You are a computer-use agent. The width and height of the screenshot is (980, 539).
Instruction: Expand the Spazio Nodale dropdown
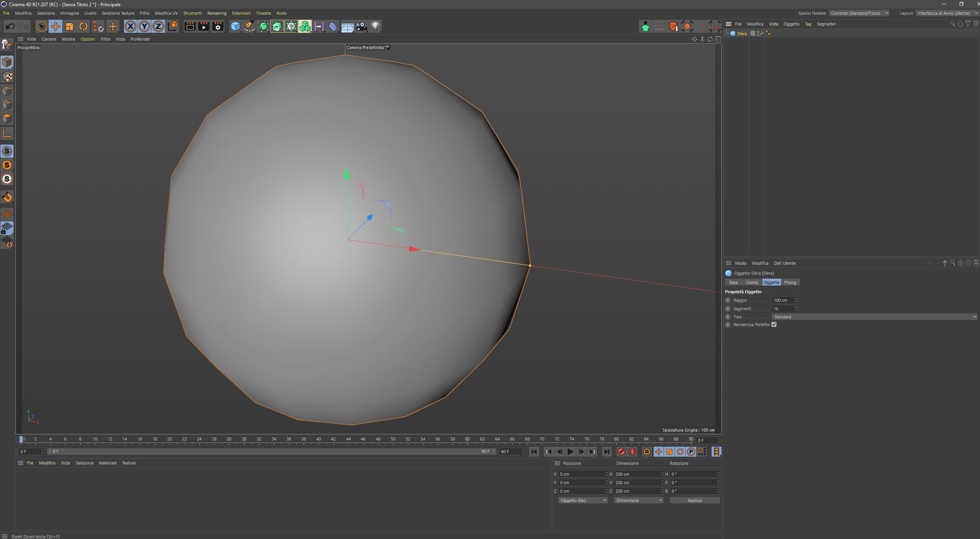pos(859,13)
